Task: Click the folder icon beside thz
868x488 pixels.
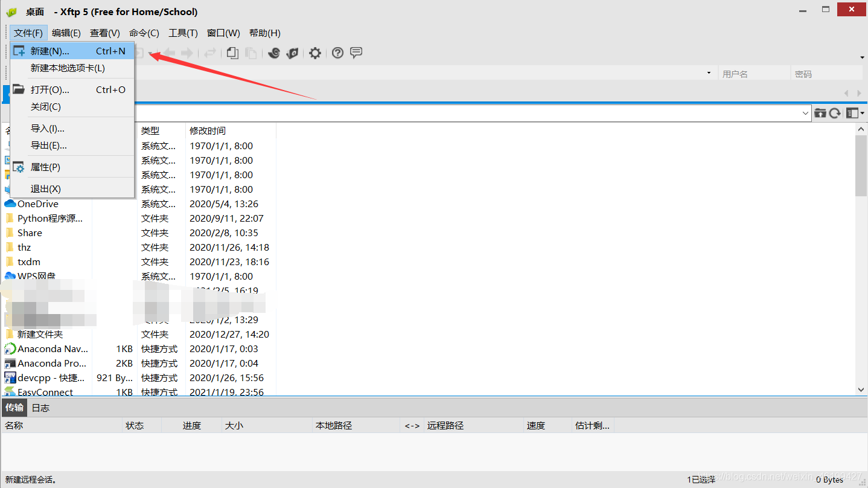Action: tap(10, 247)
